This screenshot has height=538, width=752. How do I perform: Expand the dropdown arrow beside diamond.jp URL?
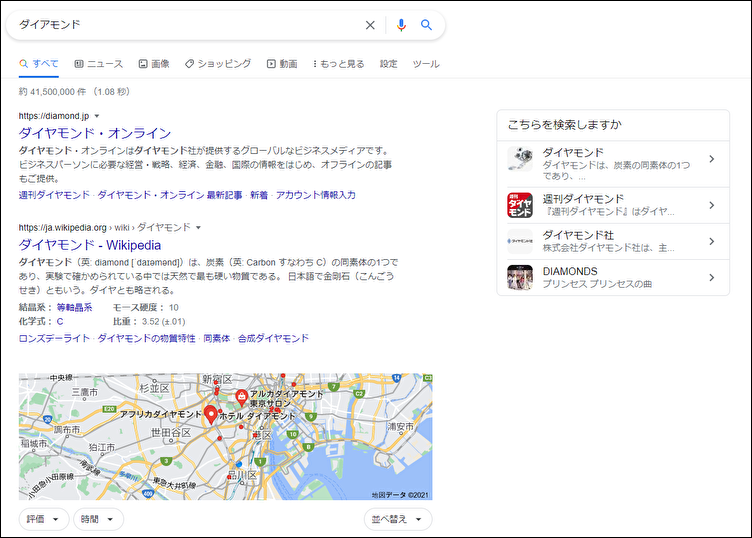(97, 116)
